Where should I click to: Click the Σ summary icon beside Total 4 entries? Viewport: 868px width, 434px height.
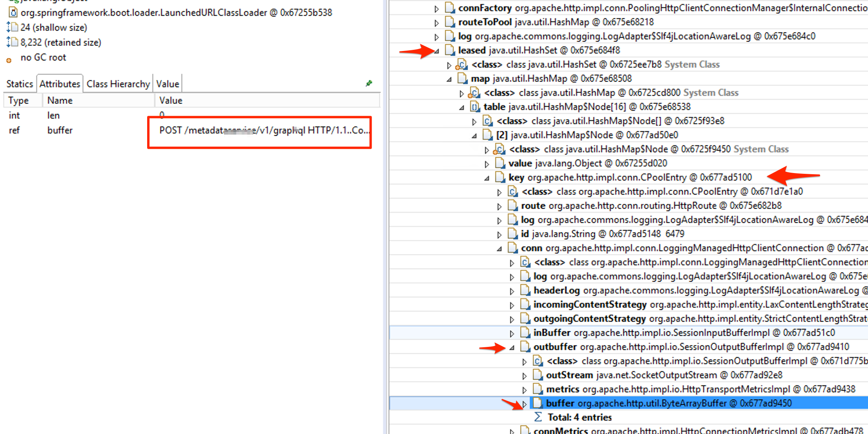pos(538,417)
